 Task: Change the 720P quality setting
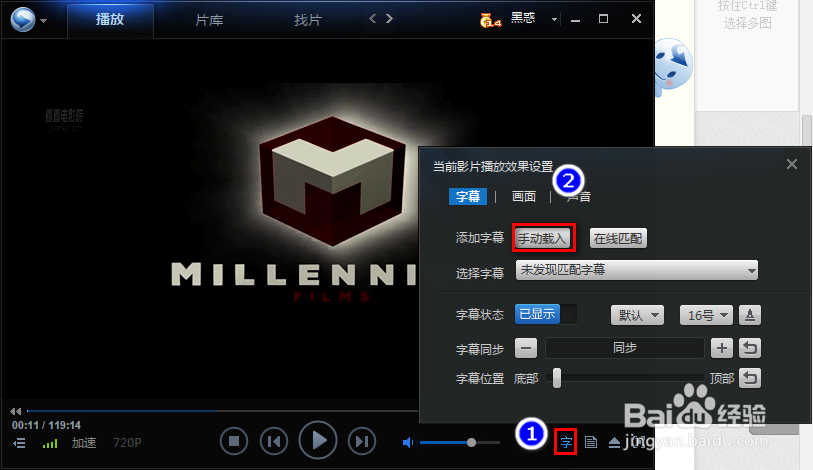point(127,443)
